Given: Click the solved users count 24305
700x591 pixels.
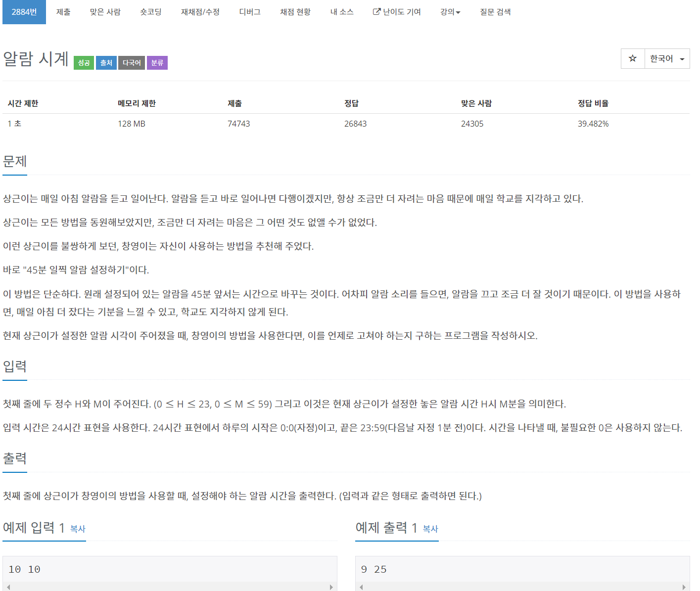Looking at the screenshot, I should pyautogui.click(x=472, y=124).
